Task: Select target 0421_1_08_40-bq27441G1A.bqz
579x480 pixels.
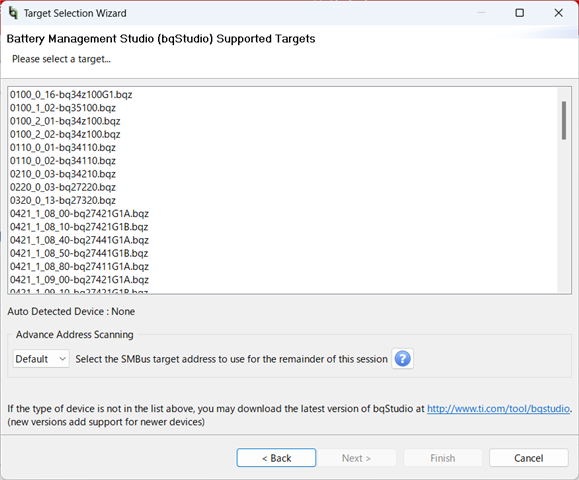Action: click(79, 240)
